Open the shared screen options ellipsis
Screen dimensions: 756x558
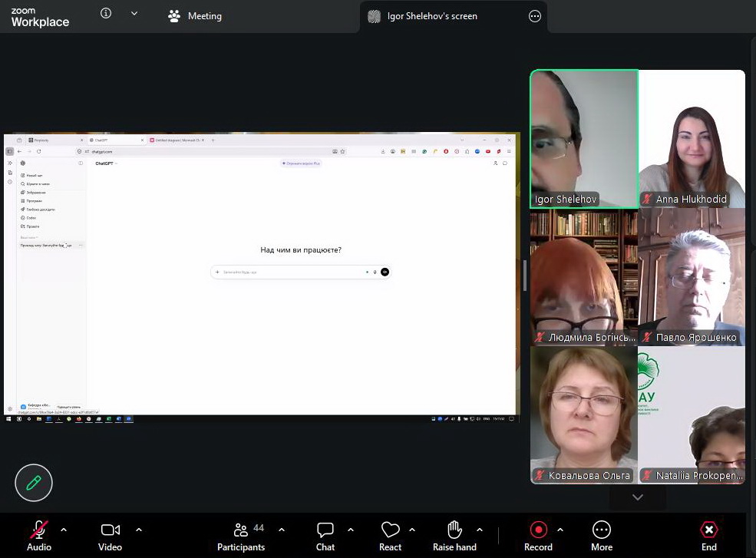(535, 16)
